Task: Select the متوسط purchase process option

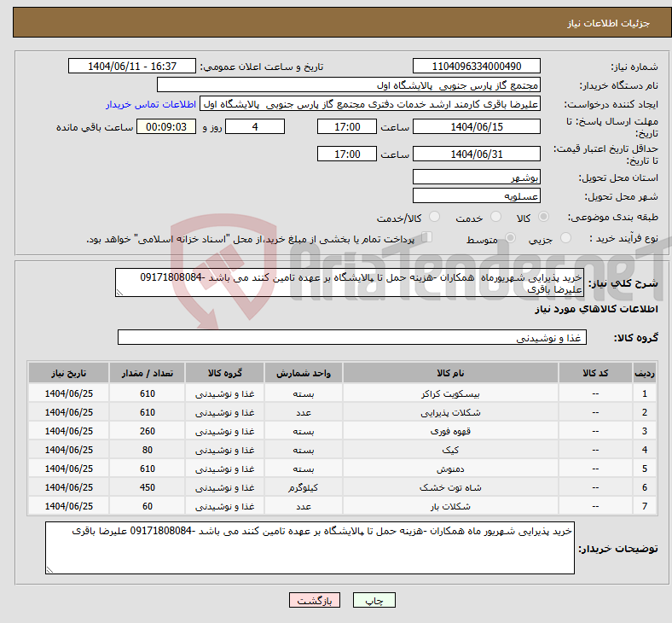Action: click(511, 240)
